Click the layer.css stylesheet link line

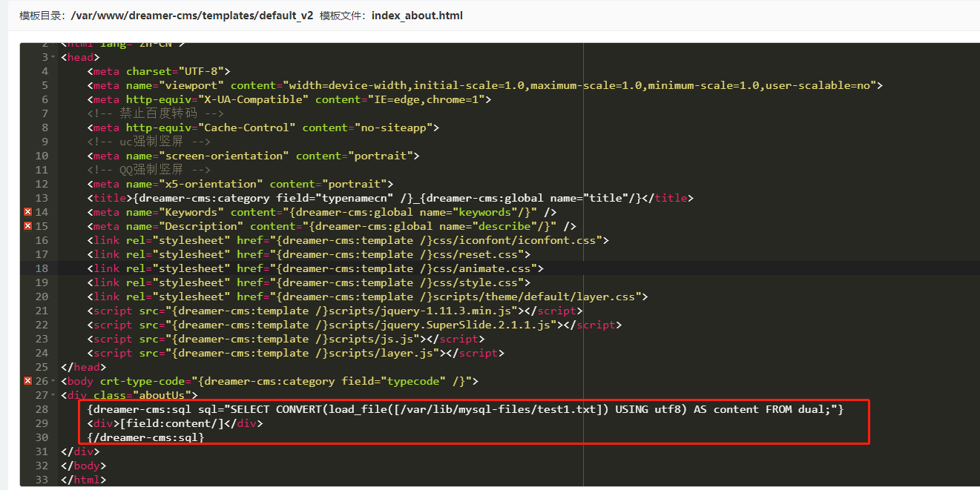click(367, 297)
